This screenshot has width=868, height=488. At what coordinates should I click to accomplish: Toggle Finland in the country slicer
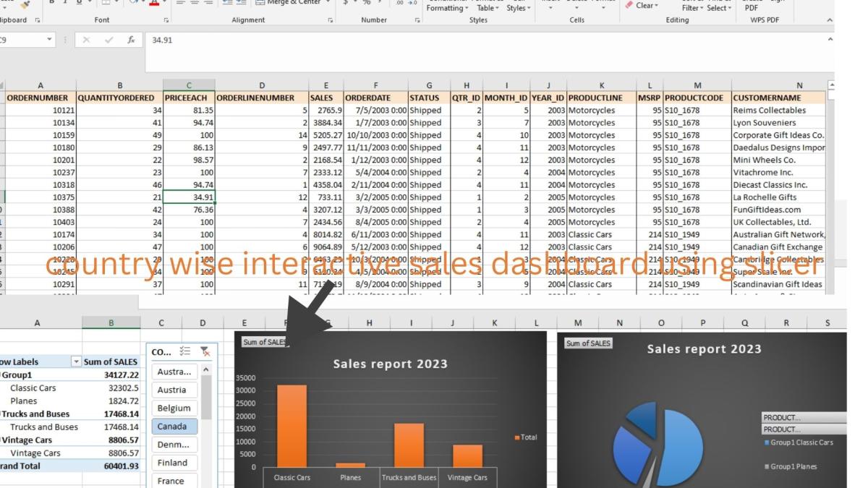tap(172, 463)
